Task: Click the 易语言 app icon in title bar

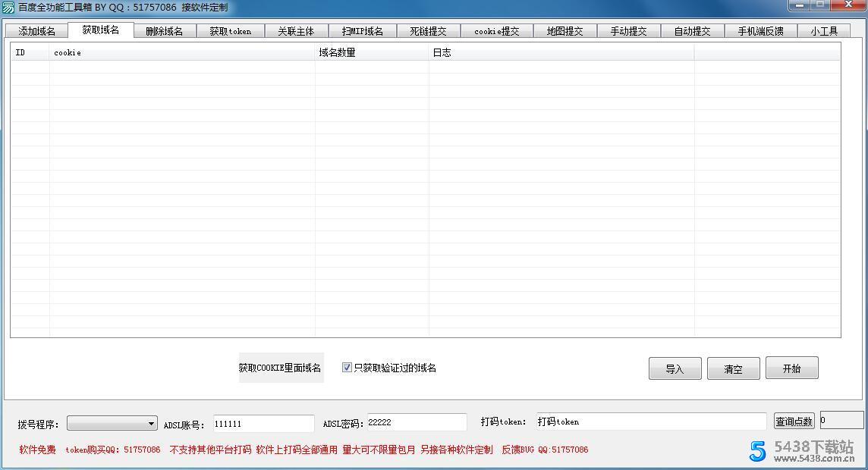Action: [8, 6]
